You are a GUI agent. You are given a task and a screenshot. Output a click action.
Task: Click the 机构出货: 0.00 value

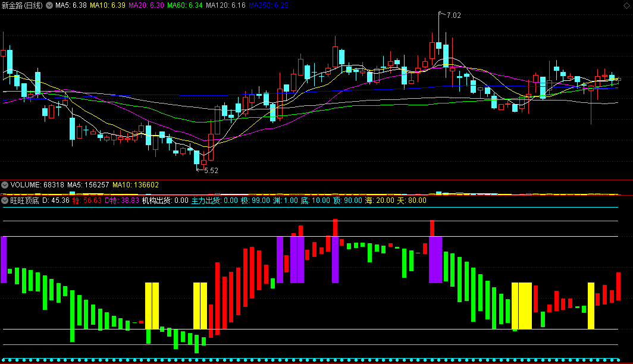click(165, 200)
